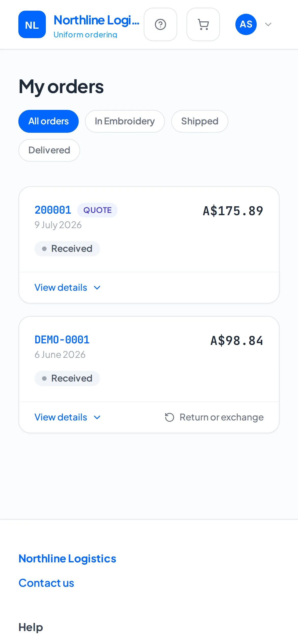Click the Received status on order DEMO-0001
The image size is (298, 644).
67,378
